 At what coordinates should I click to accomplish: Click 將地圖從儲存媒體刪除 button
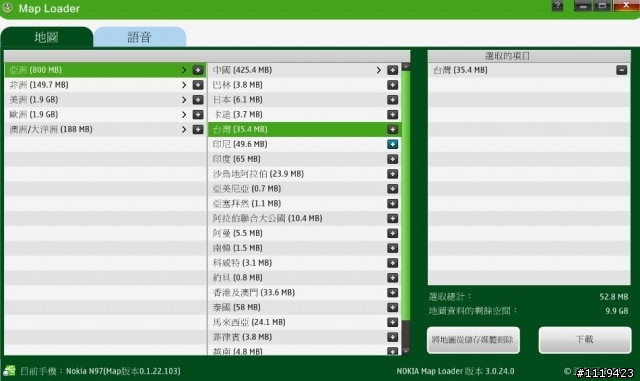coord(473,340)
